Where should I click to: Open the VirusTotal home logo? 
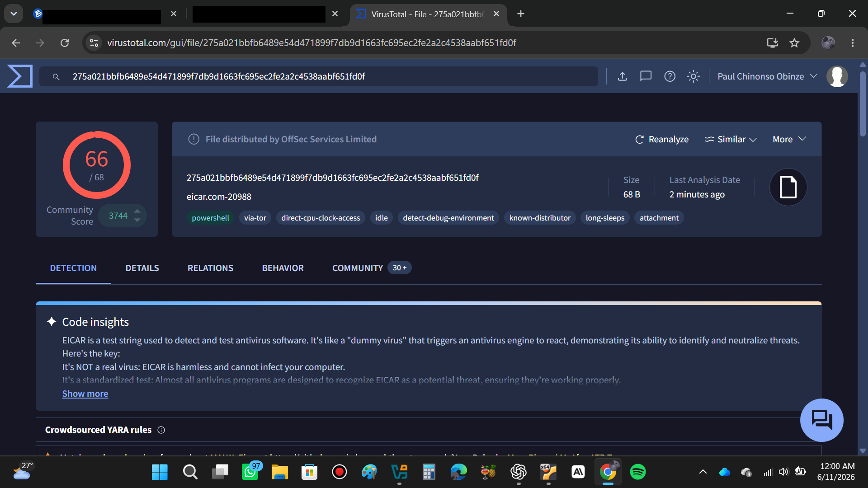click(19, 76)
